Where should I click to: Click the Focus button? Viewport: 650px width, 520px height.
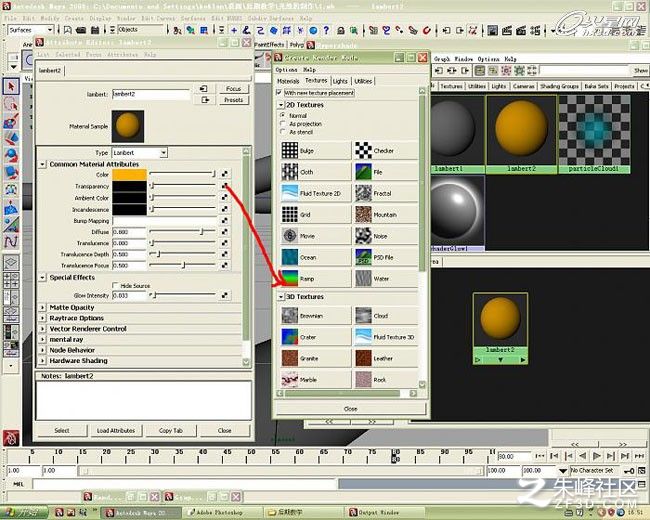click(233, 89)
